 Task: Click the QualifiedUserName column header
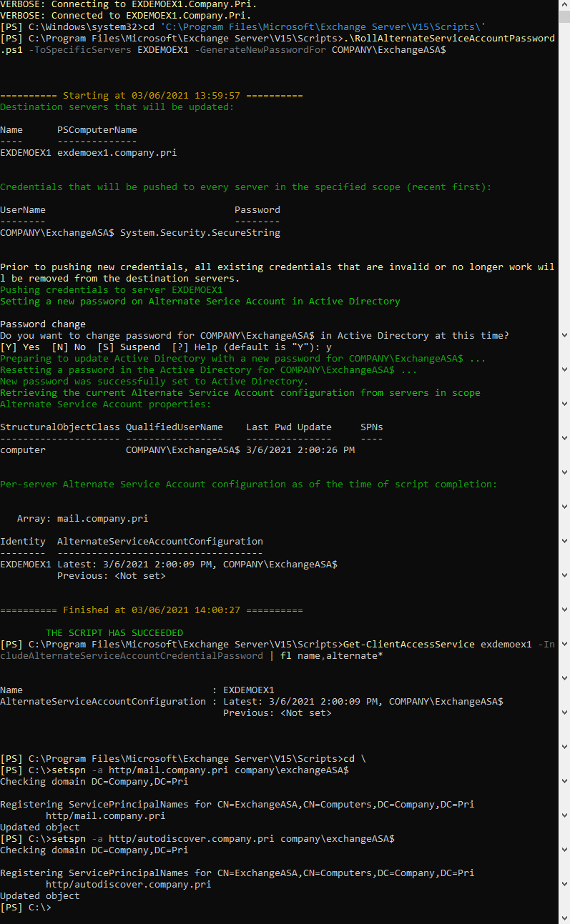tap(174, 427)
